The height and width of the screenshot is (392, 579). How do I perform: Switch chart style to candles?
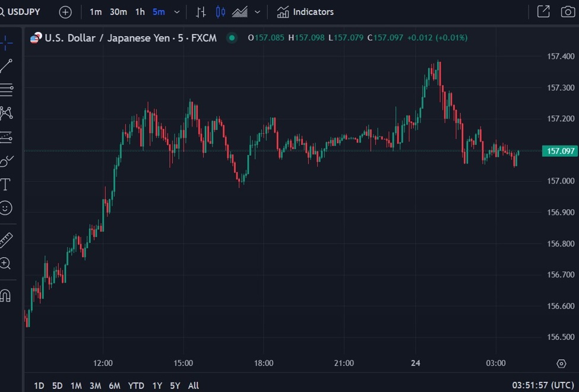(220, 12)
